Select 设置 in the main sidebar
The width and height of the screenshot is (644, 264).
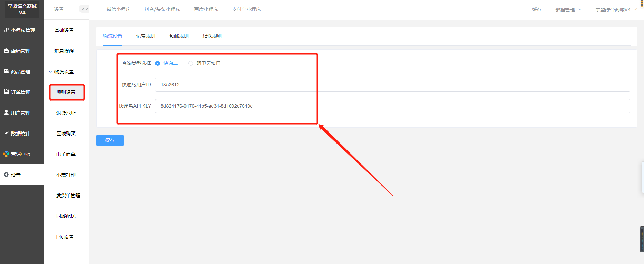22,175
